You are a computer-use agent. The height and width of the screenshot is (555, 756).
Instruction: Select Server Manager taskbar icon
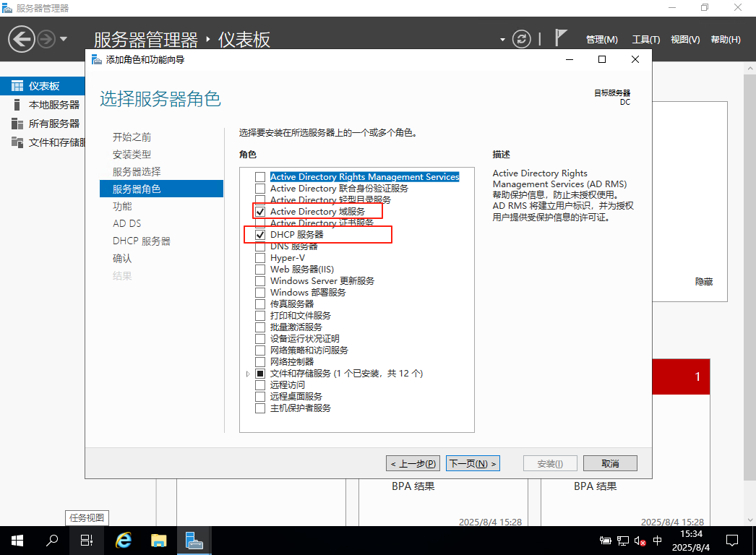(x=194, y=541)
